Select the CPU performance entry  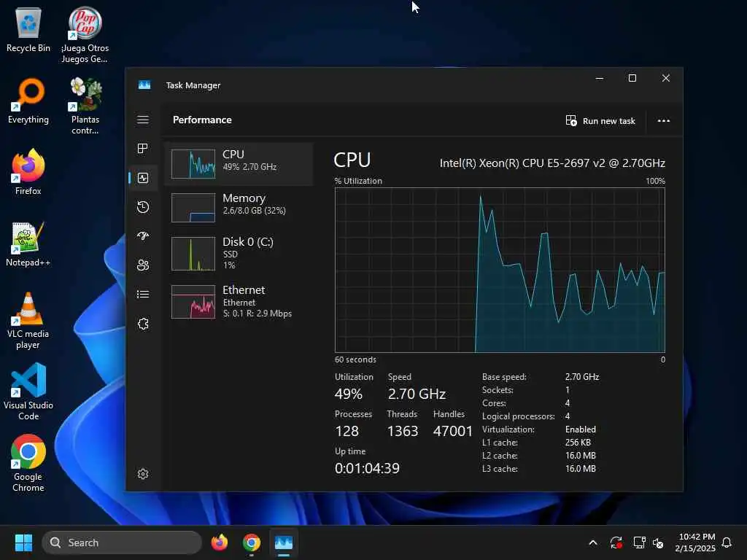tap(239, 164)
